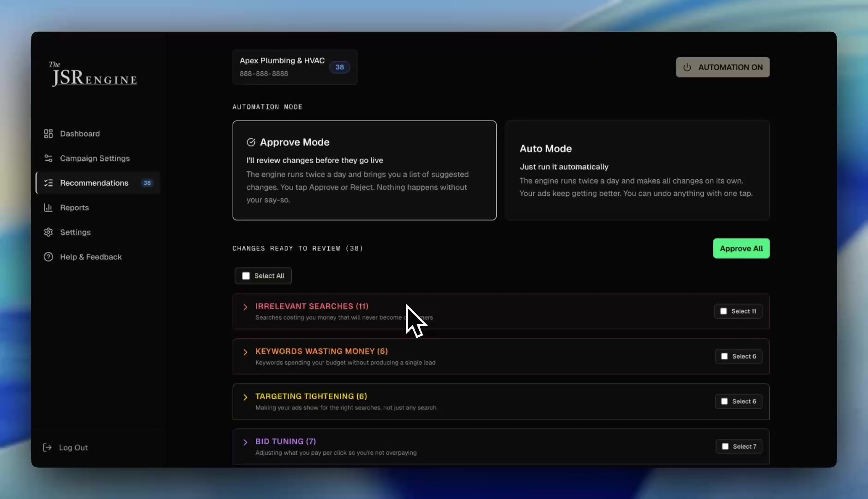Screen dimensions: 868x499
Task: Click the Bid Tuning (7) heading
Action: (x=286, y=441)
